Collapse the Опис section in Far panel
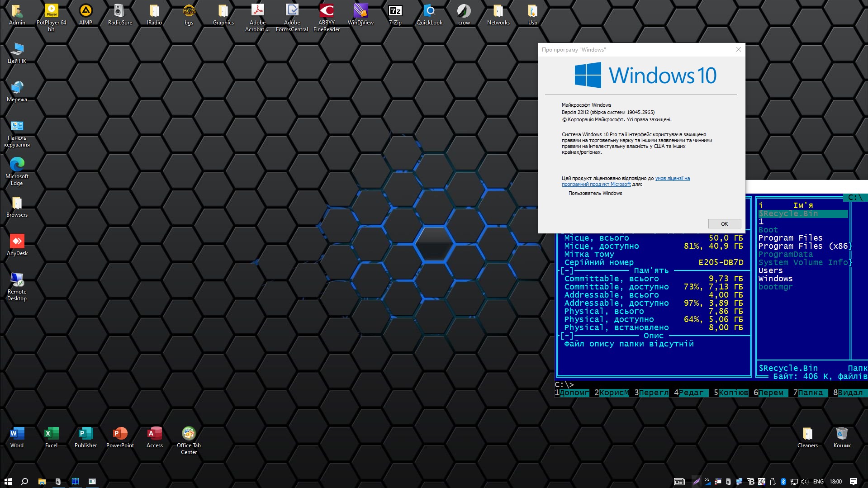The image size is (868, 488). [567, 336]
